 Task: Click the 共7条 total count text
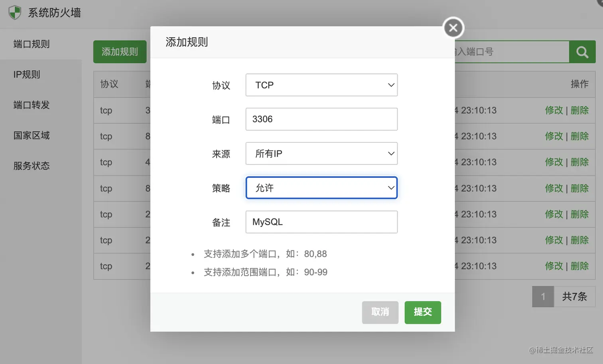575,297
